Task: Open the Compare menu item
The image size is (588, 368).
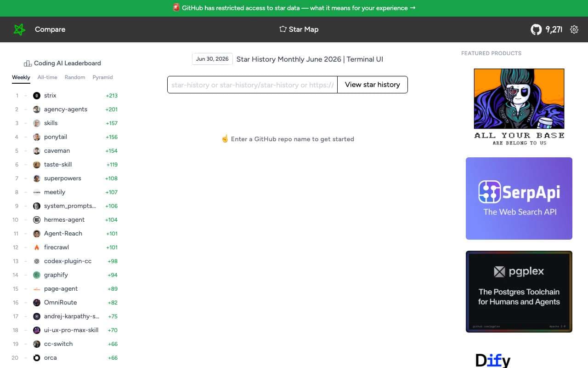Action: pos(50,29)
